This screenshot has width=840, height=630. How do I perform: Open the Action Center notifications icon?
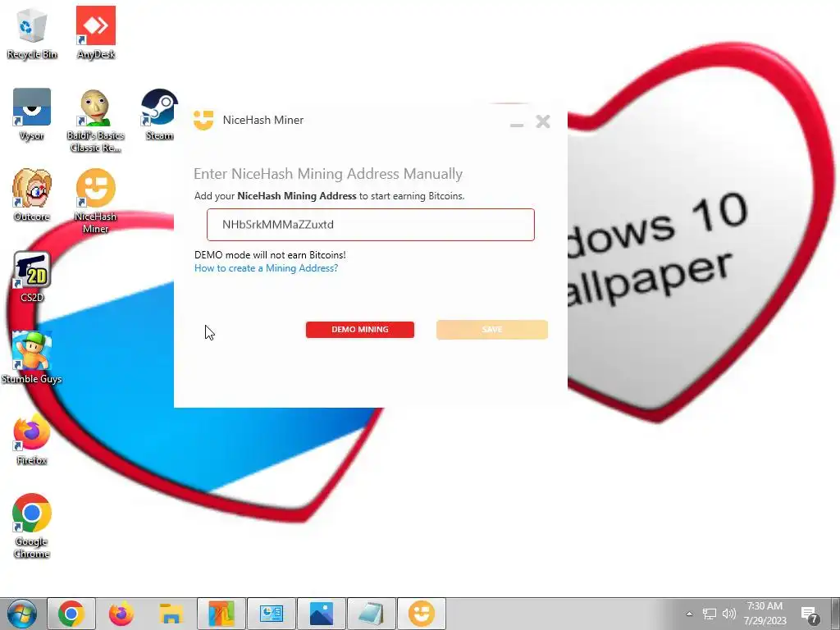(x=810, y=615)
